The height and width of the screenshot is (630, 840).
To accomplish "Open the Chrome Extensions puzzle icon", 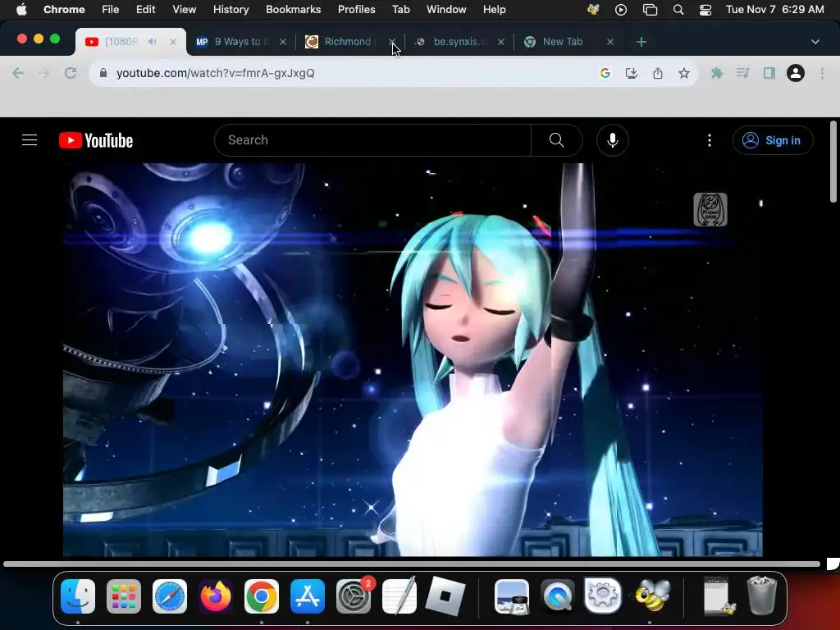I will (717, 73).
